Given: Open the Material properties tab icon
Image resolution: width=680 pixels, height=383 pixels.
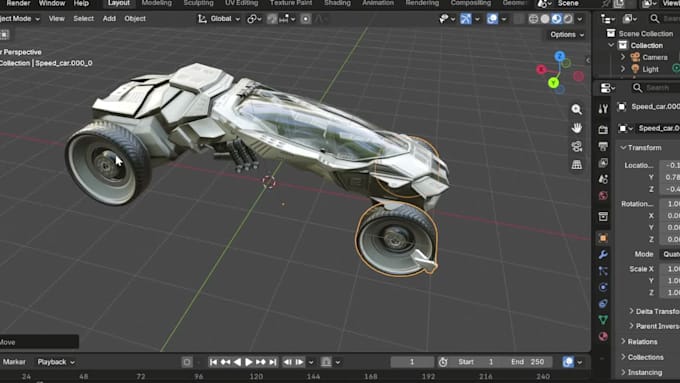Looking at the screenshot, I should pos(603,337).
